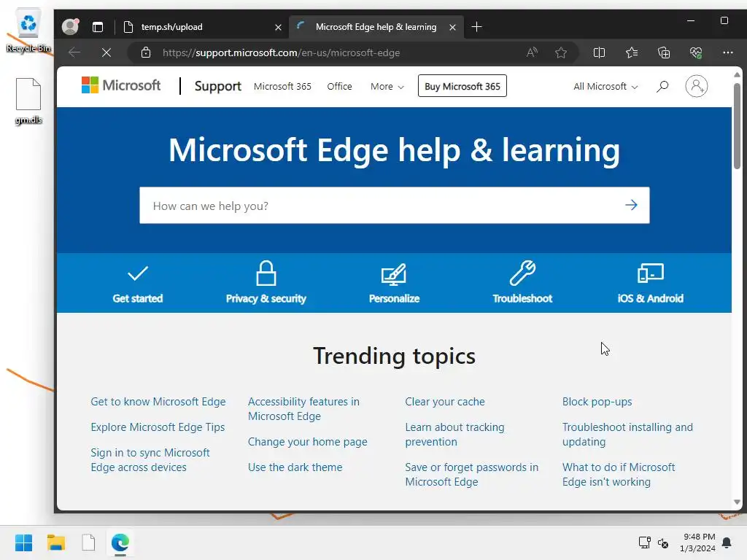Click the Microsoft logo
747x560 pixels.
pyautogui.click(x=121, y=86)
